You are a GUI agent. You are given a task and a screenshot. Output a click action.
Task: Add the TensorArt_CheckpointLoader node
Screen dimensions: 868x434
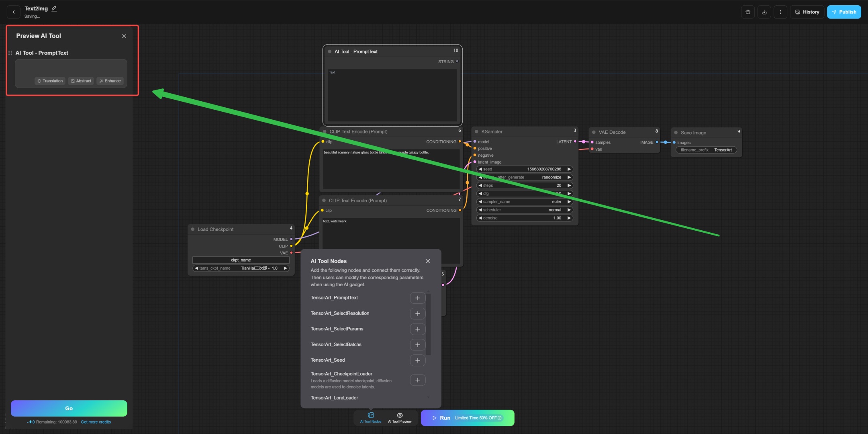tap(417, 380)
